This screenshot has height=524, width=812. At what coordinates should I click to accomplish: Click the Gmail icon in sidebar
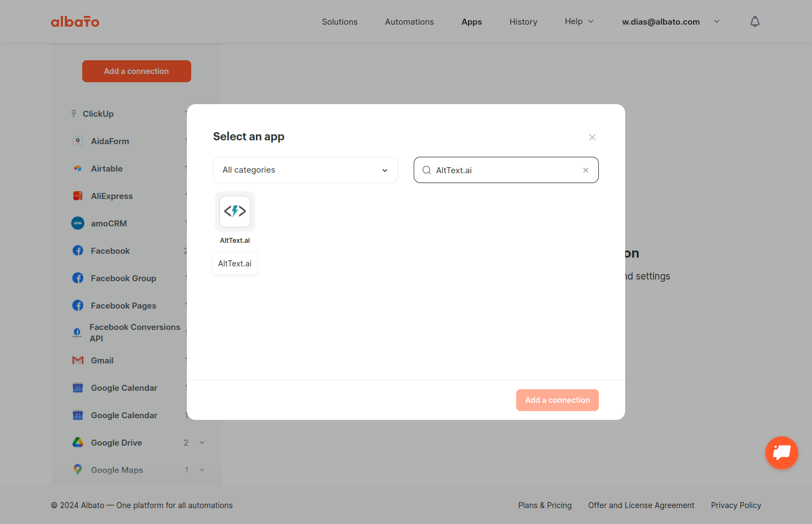click(x=78, y=360)
